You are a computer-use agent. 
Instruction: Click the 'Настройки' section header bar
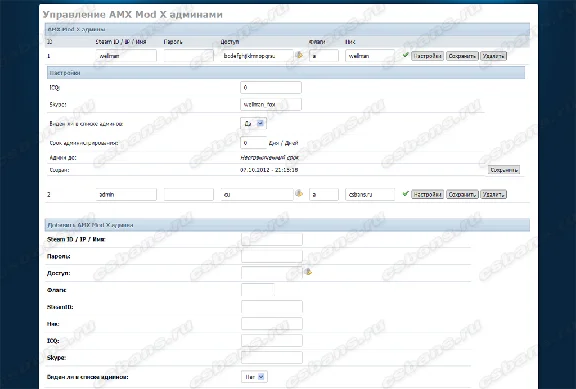(x=286, y=73)
